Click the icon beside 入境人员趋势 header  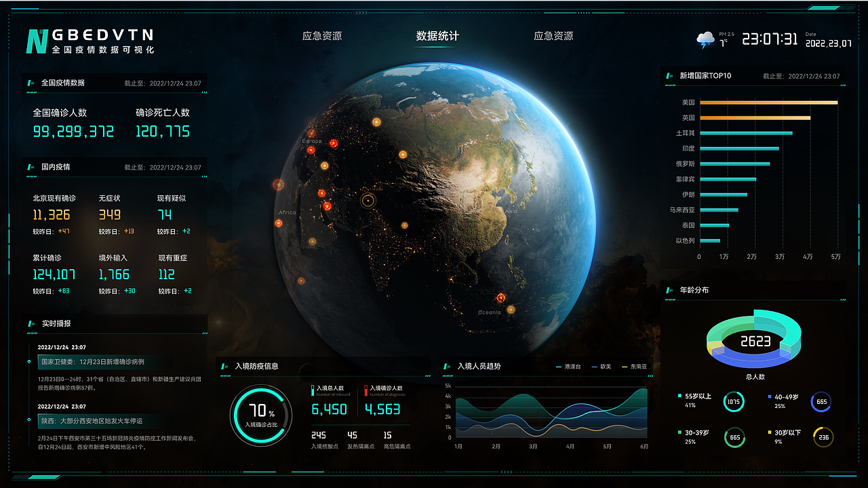pyautogui.click(x=448, y=367)
